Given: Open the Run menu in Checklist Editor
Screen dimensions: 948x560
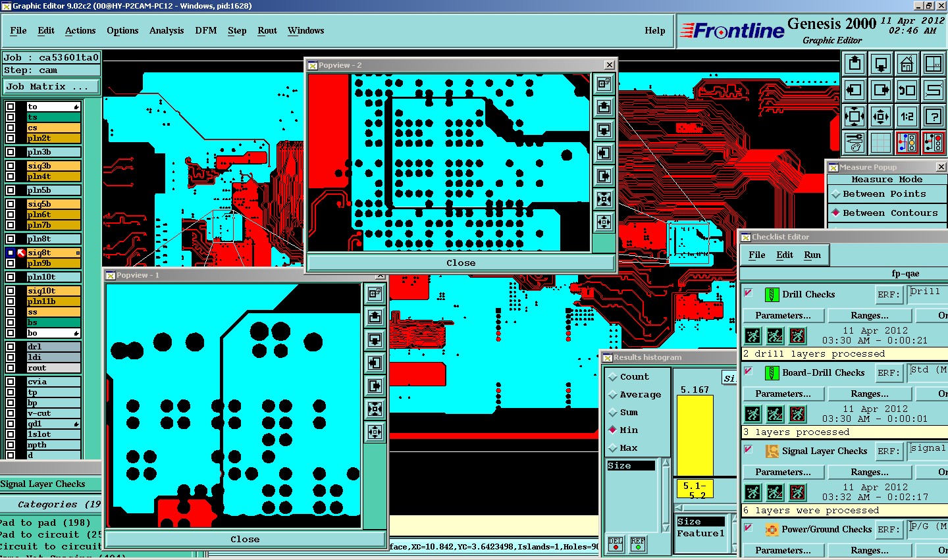Looking at the screenshot, I should pos(812,255).
